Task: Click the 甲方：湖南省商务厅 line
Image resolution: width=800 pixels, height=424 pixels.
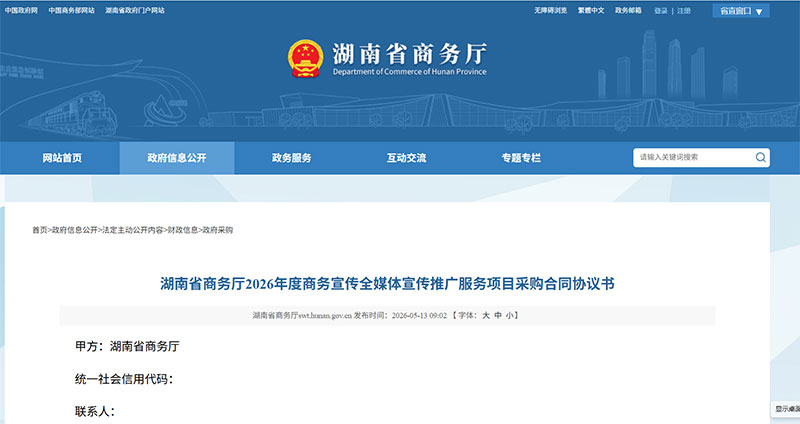Action: tap(127, 346)
